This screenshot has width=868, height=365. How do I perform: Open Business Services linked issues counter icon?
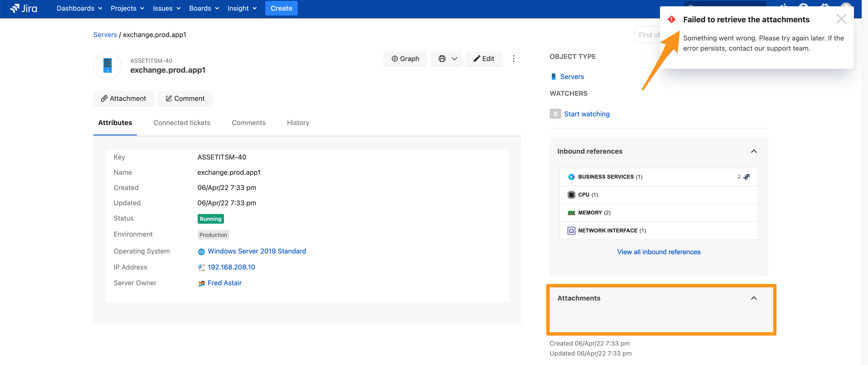coord(747,176)
